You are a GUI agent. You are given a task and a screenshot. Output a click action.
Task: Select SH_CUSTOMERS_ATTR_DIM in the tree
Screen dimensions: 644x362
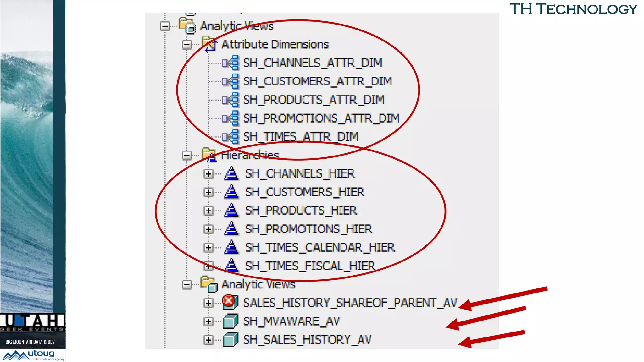point(317,81)
